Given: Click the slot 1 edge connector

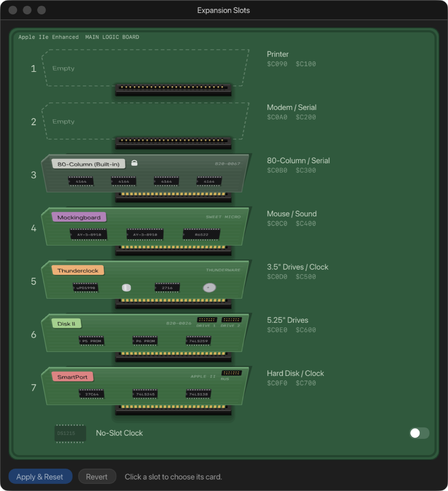Looking at the screenshot, I should [x=174, y=90].
